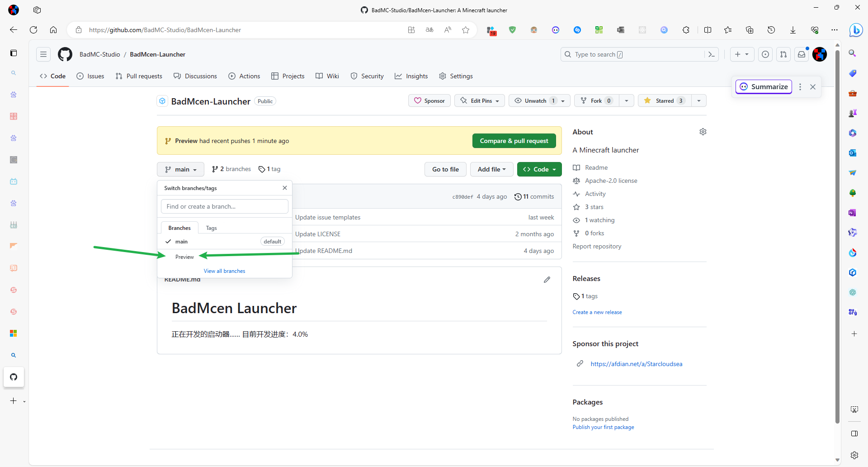Click the Sponsor button
The image size is (868, 467).
point(429,101)
